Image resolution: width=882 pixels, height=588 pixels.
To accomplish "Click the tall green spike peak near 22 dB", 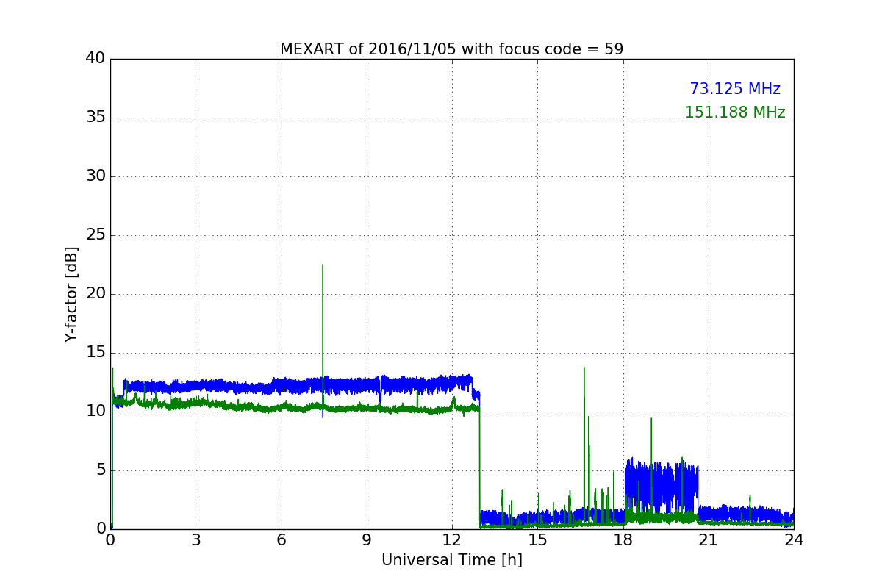I will pos(323,265).
